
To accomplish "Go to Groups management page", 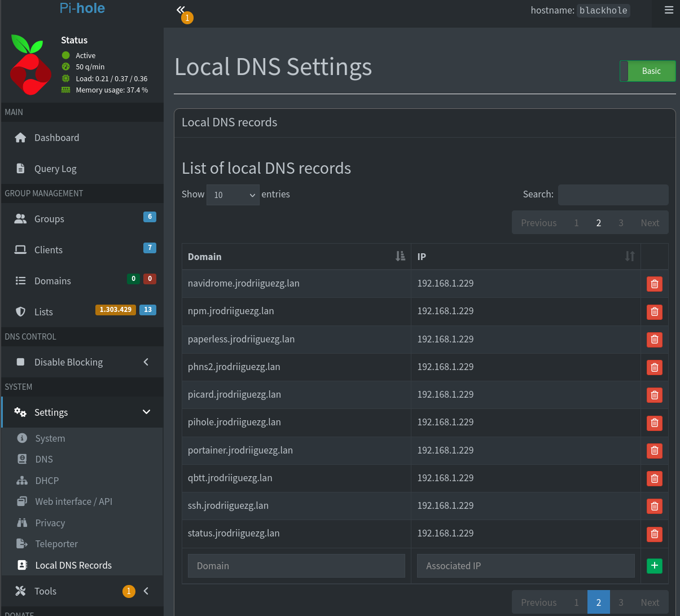I will click(x=82, y=219).
